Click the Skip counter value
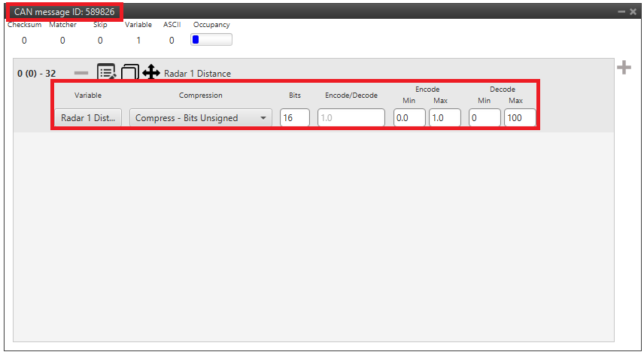This screenshot has height=355, width=644. tap(100, 41)
